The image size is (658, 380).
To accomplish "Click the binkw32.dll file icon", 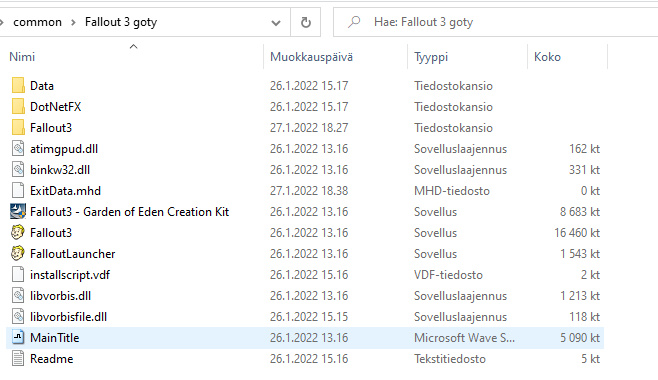I will (18, 169).
